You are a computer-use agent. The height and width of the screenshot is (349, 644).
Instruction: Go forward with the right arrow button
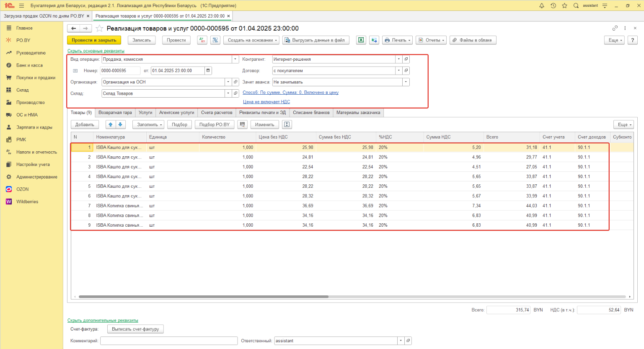pos(85,28)
